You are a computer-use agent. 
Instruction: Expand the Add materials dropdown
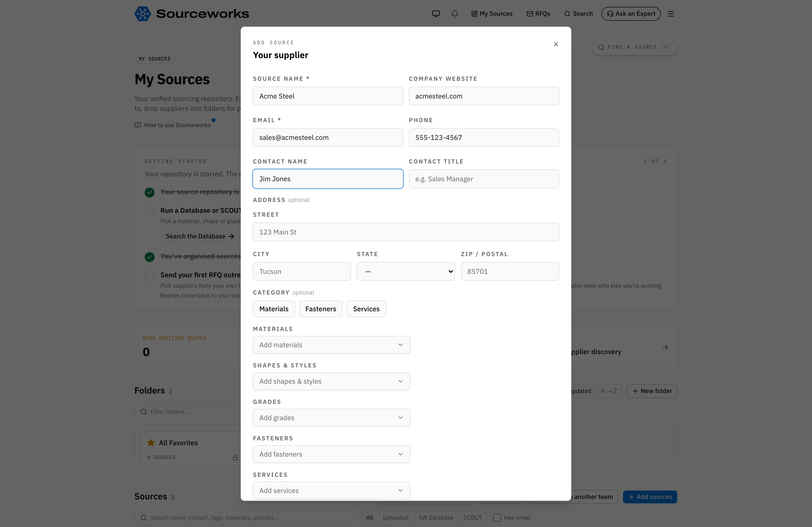331,345
